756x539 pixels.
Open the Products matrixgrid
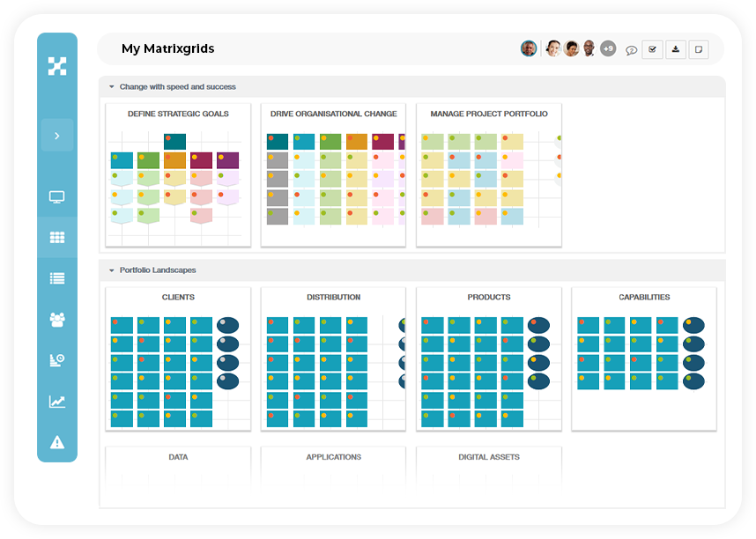point(489,358)
